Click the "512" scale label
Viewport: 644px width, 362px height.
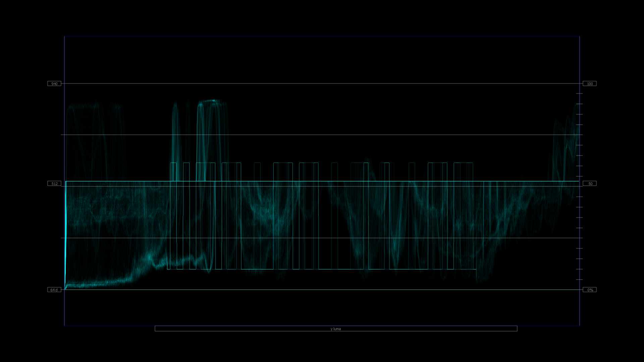pos(54,183)
